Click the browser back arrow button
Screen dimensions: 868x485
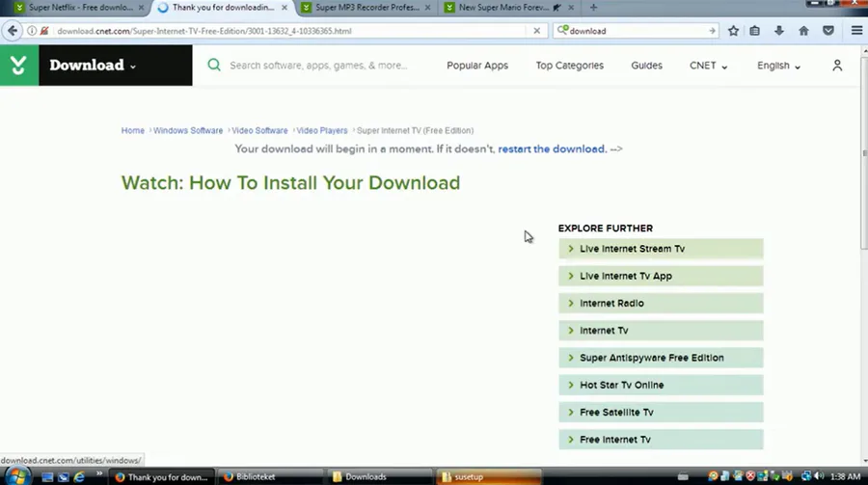pyautogui.click(x=13, y=31)
